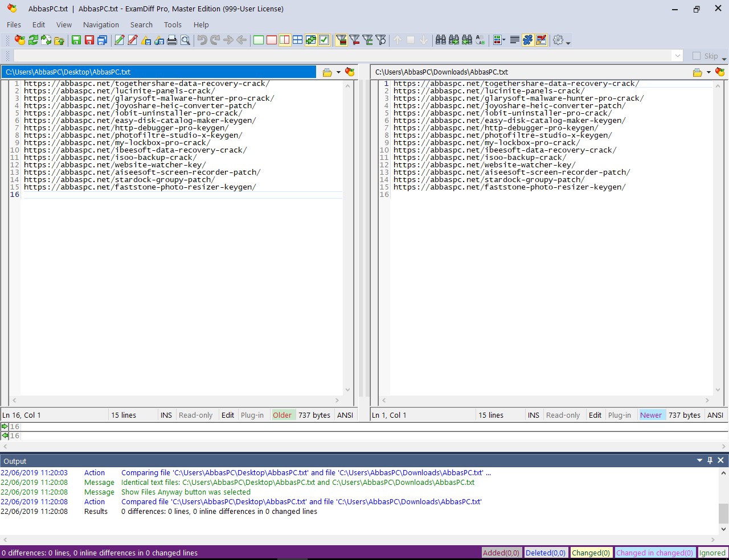The width and height of the screenshot is (729, 560).
Task: Toggle Plug-in in left pane status bar
Action: pyautogui.click(x=252, y=415)
